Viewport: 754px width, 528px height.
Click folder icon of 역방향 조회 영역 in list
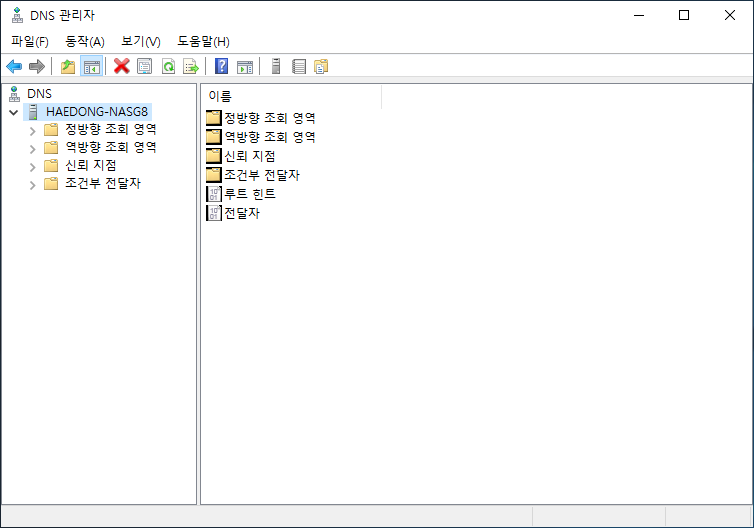click(214, 137)
